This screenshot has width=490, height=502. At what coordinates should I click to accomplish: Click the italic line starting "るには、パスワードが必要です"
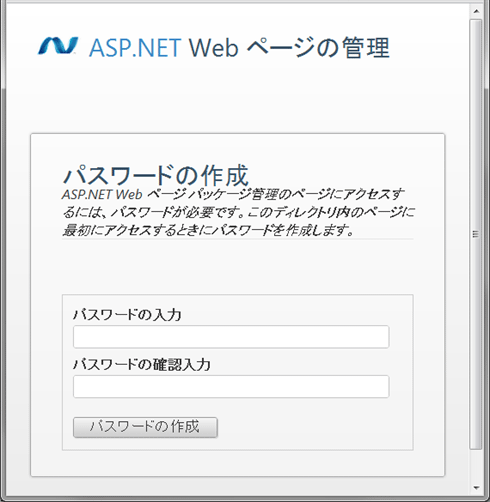239,212
